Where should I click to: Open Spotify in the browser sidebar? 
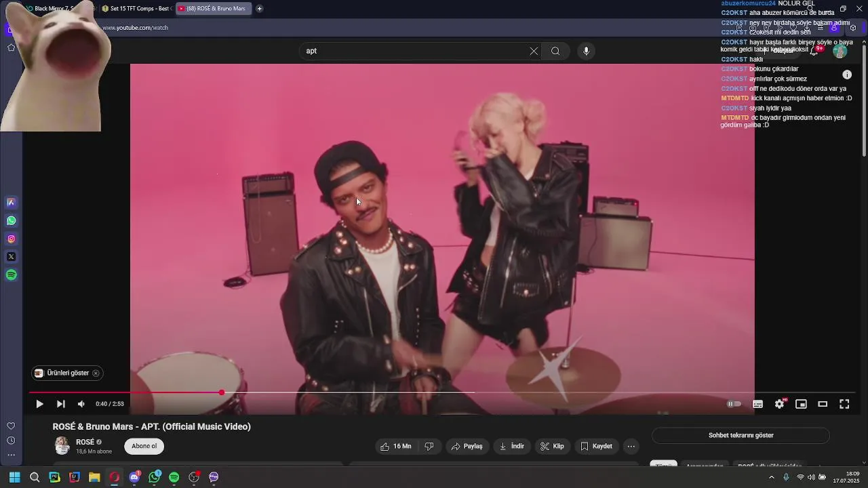(11, 275)
